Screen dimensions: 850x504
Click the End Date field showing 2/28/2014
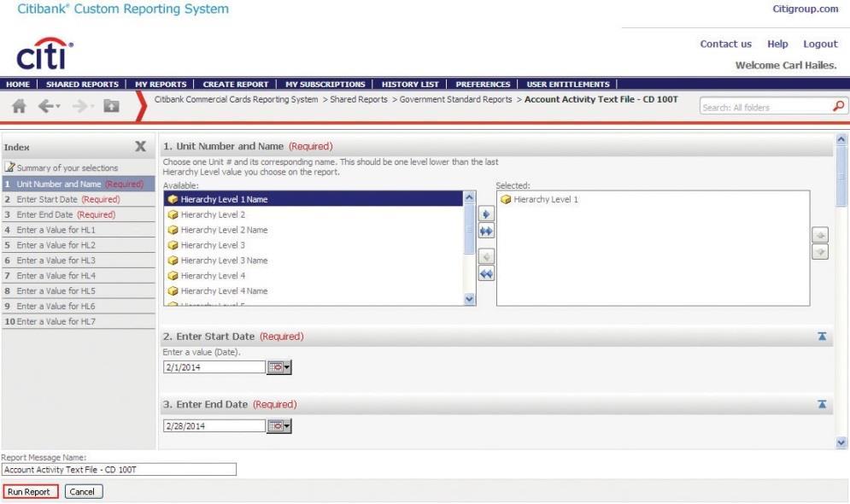coord(214,426)
